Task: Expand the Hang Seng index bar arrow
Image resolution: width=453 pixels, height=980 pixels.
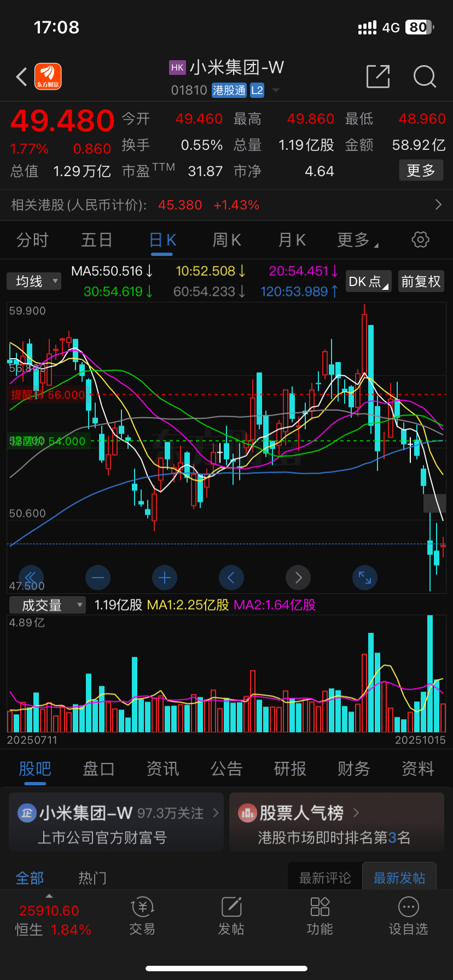Action: 49,896
